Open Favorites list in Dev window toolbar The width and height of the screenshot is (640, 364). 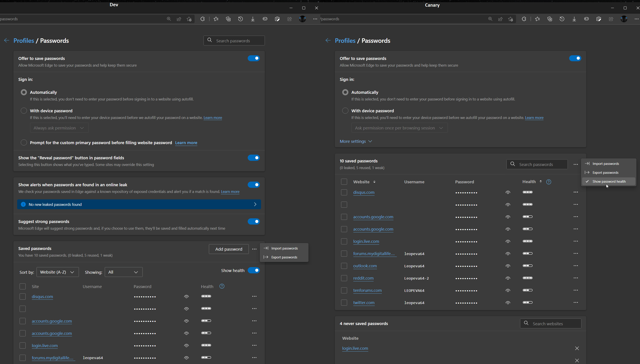[x=216, y=19]
